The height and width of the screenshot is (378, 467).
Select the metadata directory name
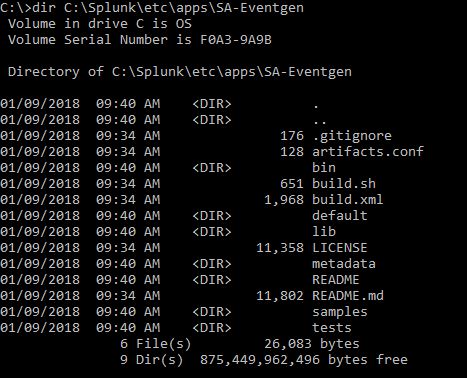(344, 264)
